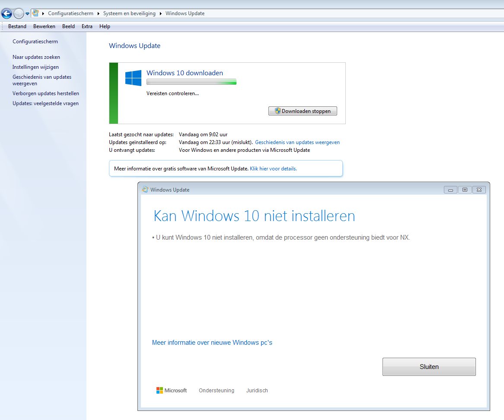Viewport: 504px width, 420px height.
Task: Open the recent pages dropdown arrow
Action: (x=27, y=13)
